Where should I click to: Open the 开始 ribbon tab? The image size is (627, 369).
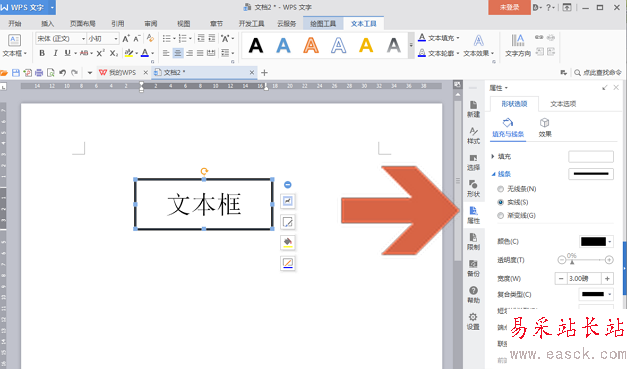tap(15, 24)
